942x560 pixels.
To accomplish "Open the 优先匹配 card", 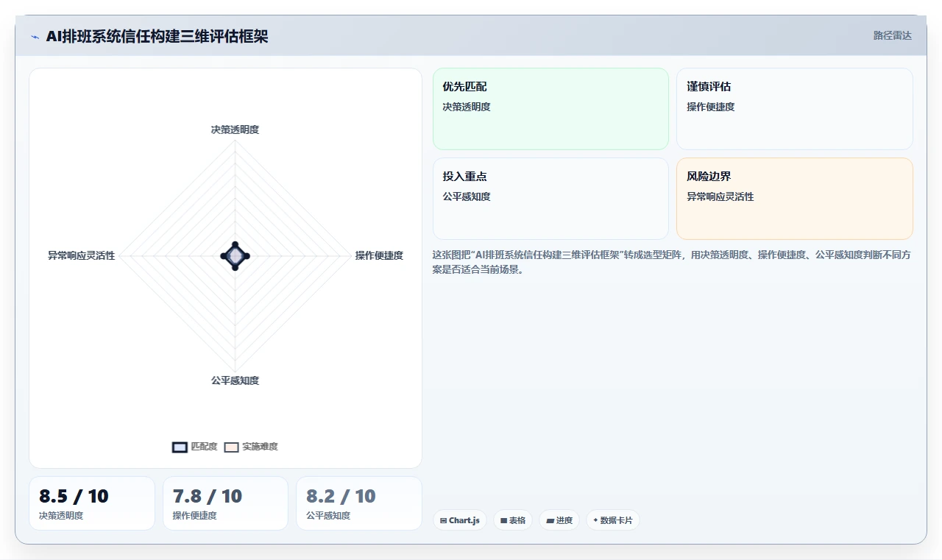I will 550,109.
